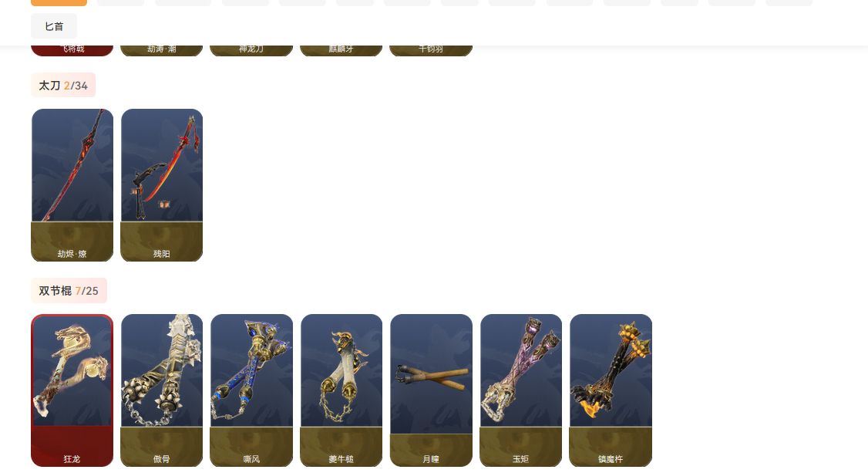Click the 太刀 2/34 category label
This screenshot has width=868, height=473.
click(x=63, y=86)
